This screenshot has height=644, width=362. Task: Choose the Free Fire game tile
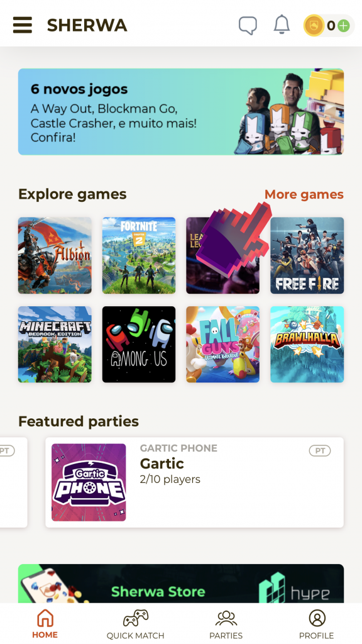tap(307, 255)
